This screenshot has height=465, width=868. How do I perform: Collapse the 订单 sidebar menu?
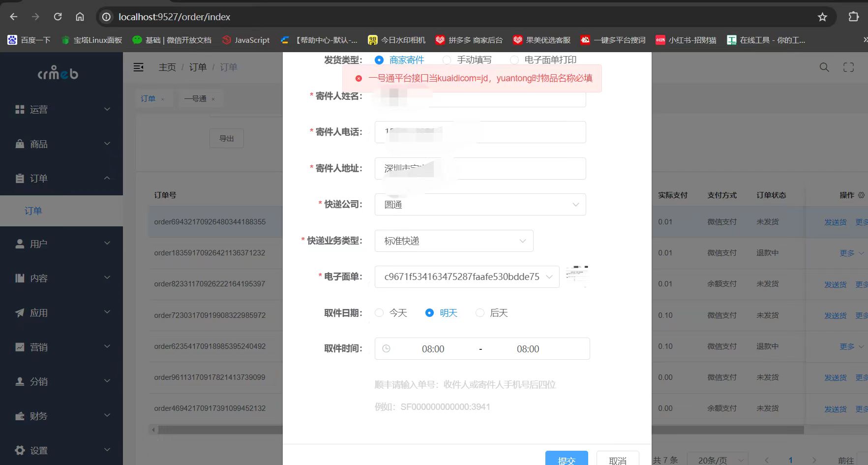tap(61, 179)
